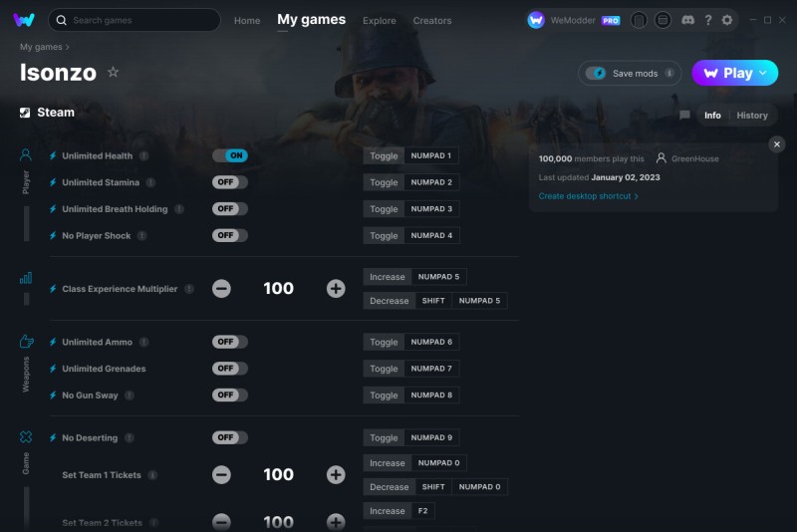Click the first round icon beside PRO badge
This screenshot has width=797, height=532.
coord(639,20)
